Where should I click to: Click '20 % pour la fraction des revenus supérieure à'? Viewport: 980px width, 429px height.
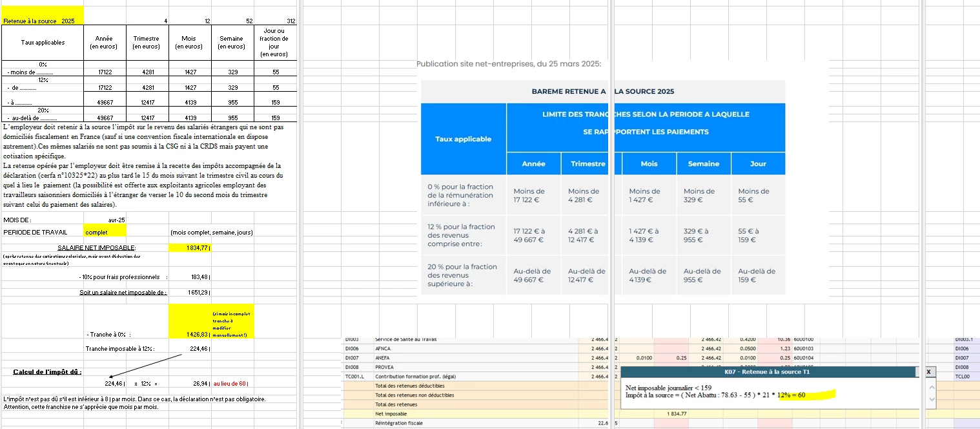pyautogui.click(x=462, y=275)
